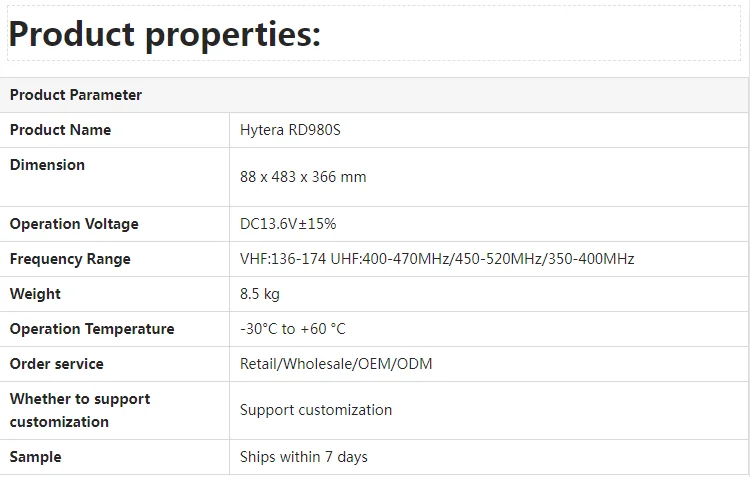
Task: Select the "88 x 483 x 366 mm" value
Action: pyautogui.click(x=303, y=177)
